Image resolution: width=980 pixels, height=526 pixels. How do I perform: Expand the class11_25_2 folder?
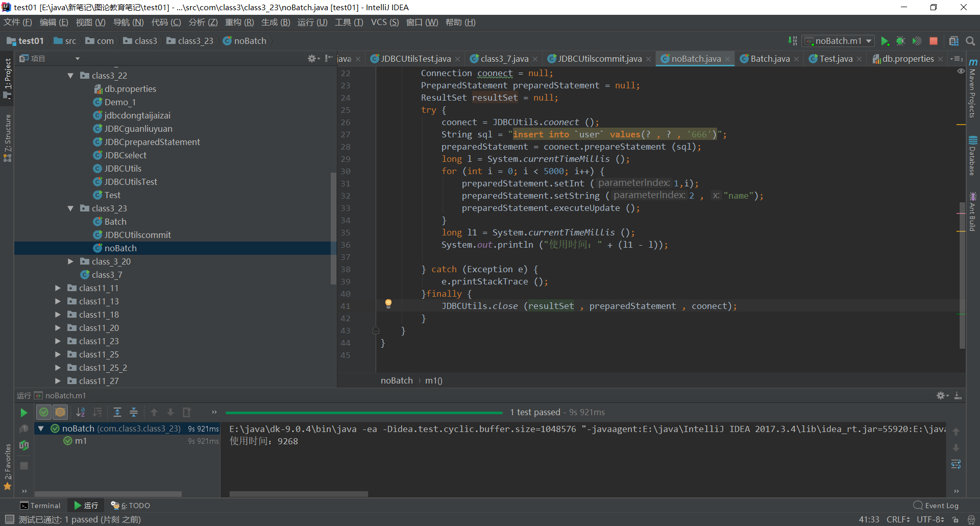point(58,368)
